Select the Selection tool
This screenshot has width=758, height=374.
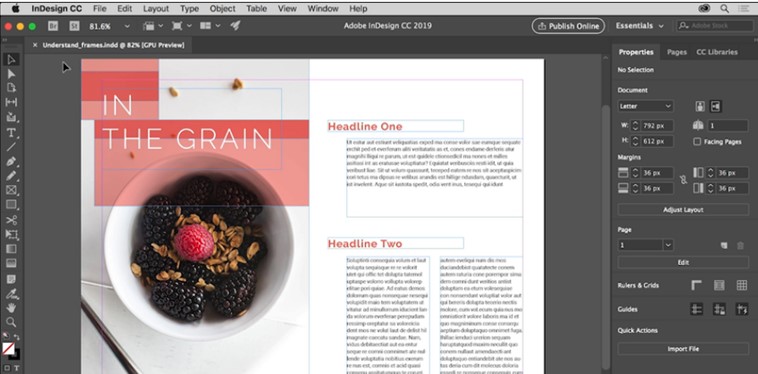12,59
